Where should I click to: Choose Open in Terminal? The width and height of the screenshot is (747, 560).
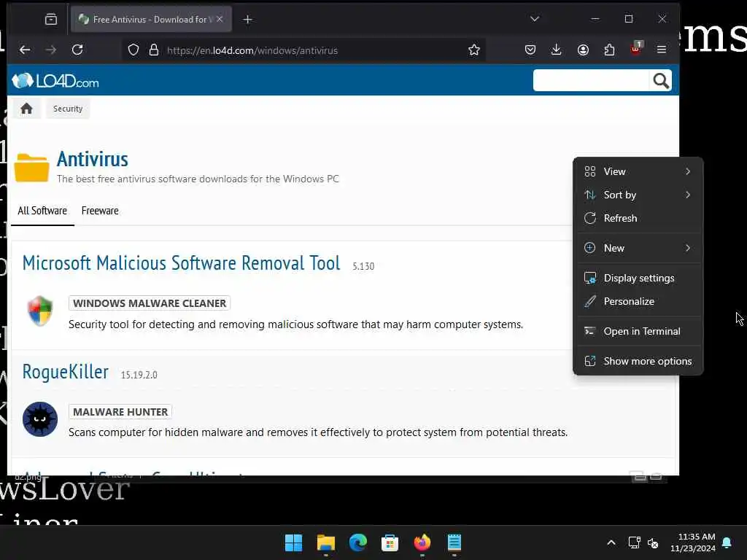coord(638,332)
